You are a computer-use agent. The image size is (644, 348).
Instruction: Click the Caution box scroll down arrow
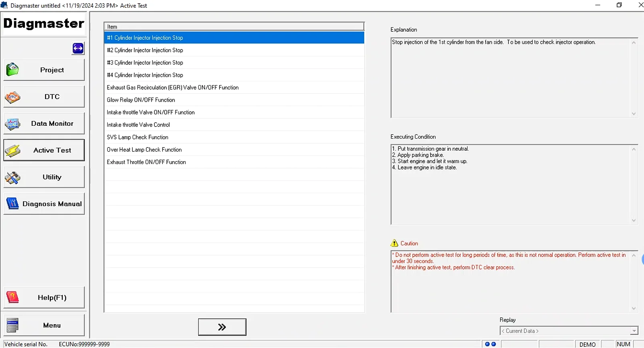[x=634, y=309]
